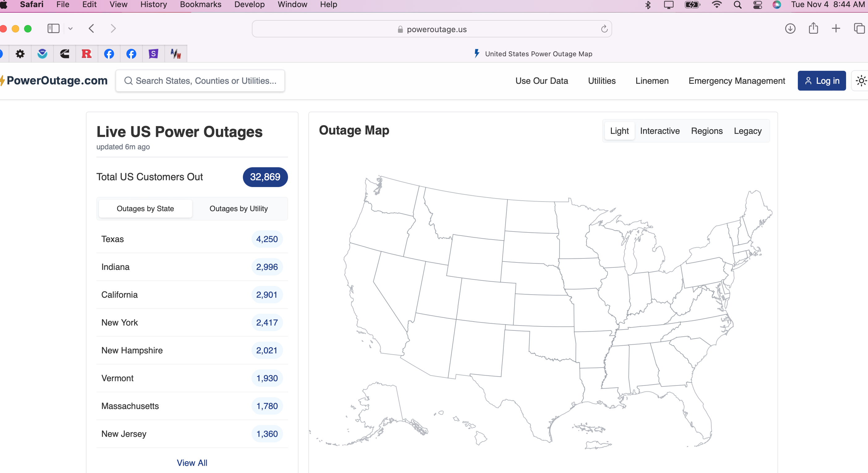This screenshot has height=473, width=868.
Task: Click the page reload icon in address bar
Action: coord(604,29)
